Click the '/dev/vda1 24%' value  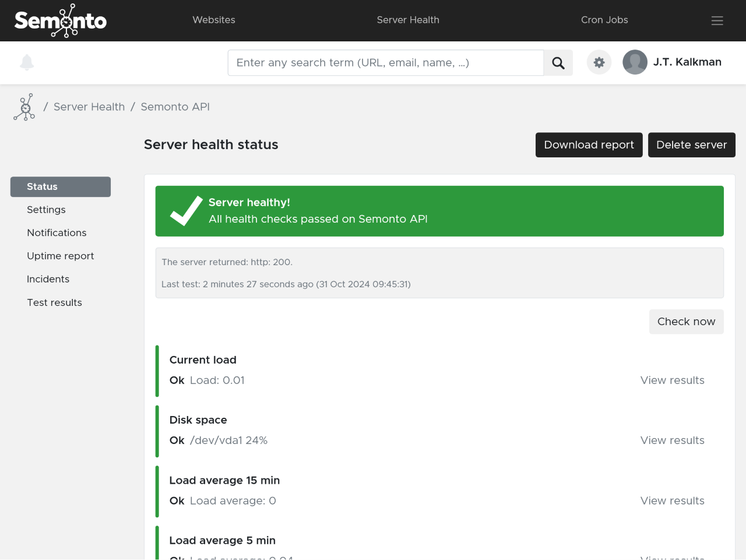point(228,441)
